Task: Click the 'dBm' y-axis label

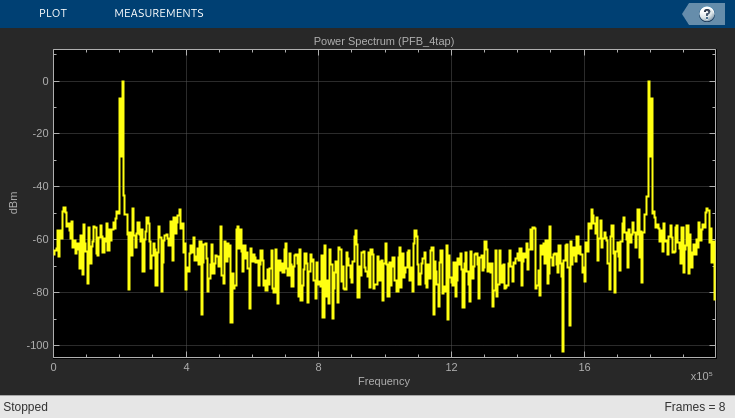Action: tap(13, 202)
